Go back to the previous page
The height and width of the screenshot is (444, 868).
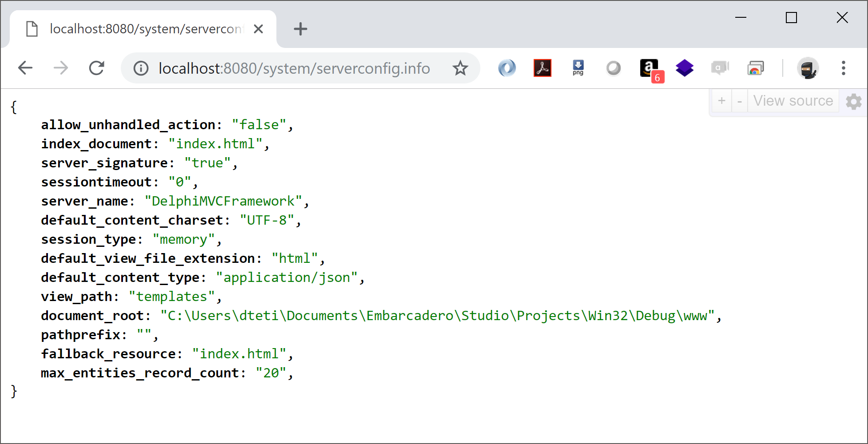coord(25,68)
